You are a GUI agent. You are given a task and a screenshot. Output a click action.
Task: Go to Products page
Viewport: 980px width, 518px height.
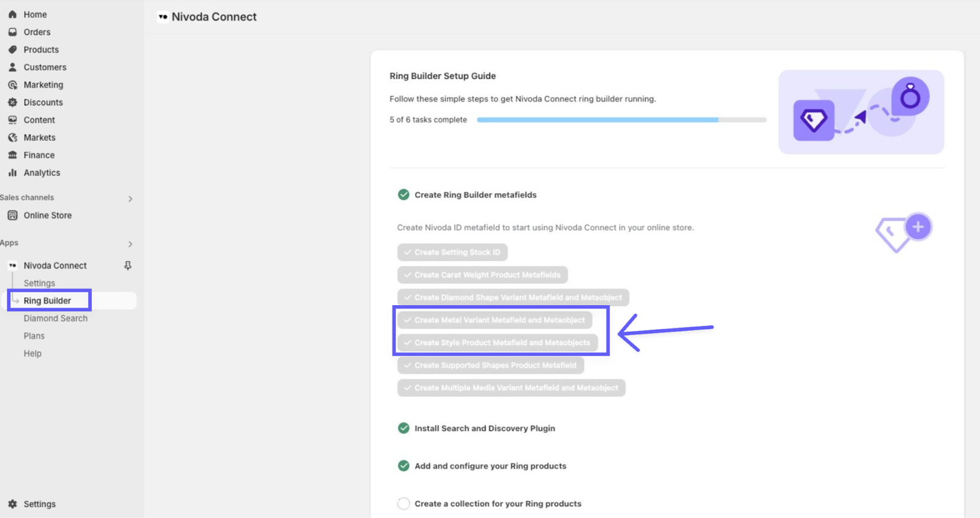41,50
